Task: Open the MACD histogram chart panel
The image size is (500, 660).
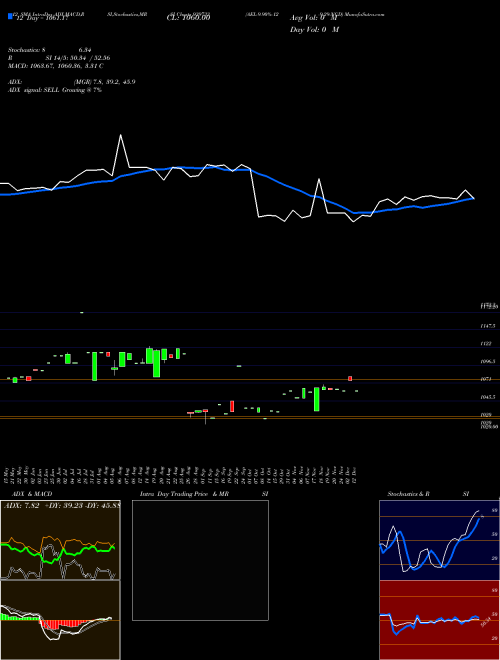Action: [x=60, y=620]
